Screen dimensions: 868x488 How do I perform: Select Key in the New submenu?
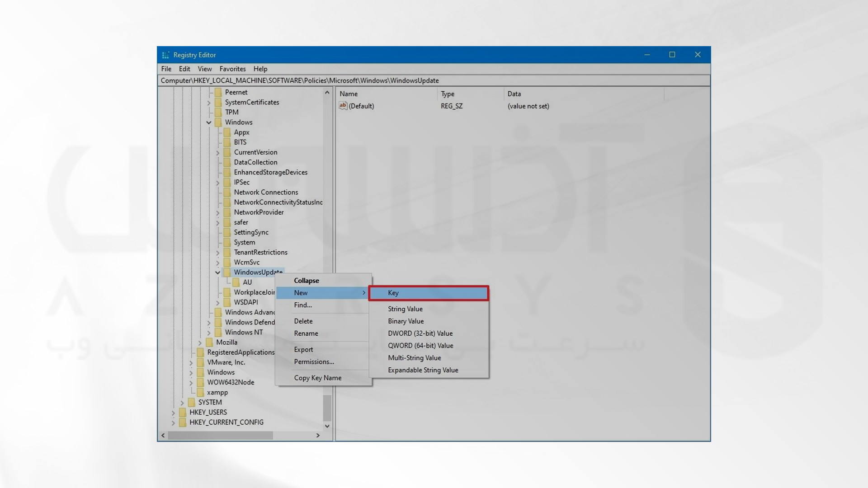tap(429, 293)
